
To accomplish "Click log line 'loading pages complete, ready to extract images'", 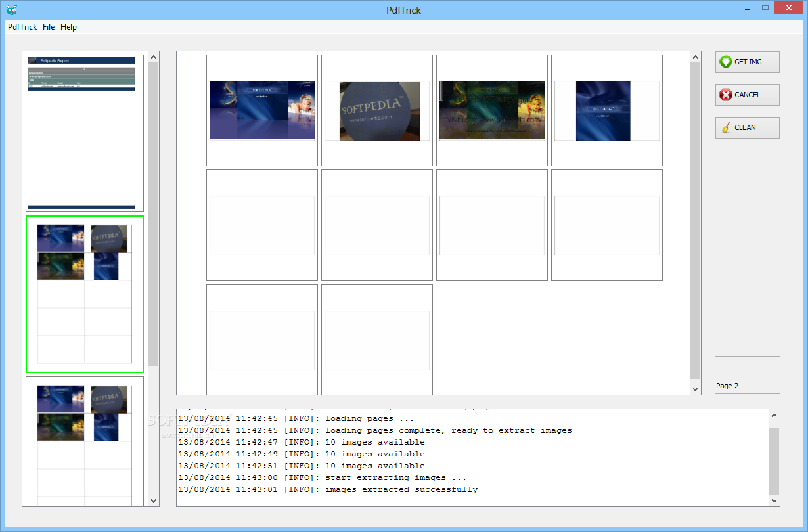I will (375, 430).
